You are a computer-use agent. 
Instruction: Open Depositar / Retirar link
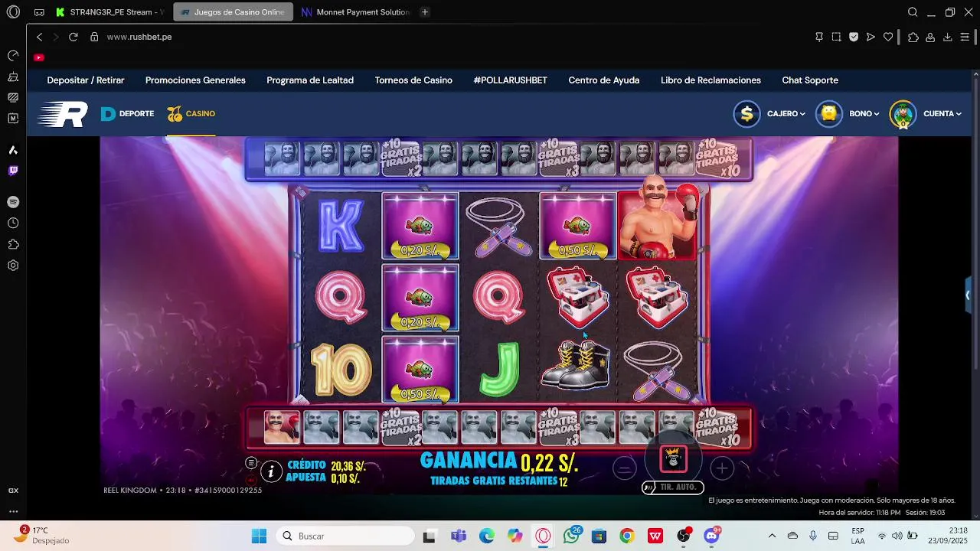click(86, 80)
